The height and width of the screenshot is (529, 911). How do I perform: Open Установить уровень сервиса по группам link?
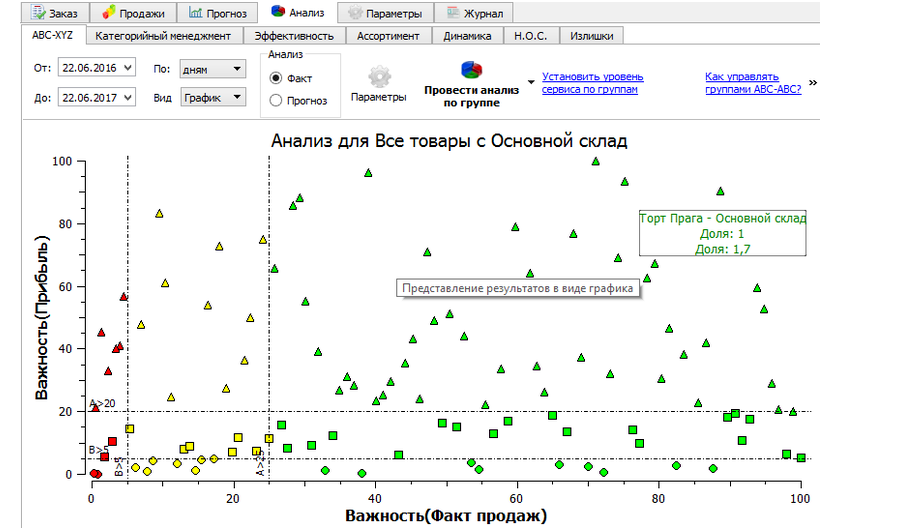coord(593,83)
